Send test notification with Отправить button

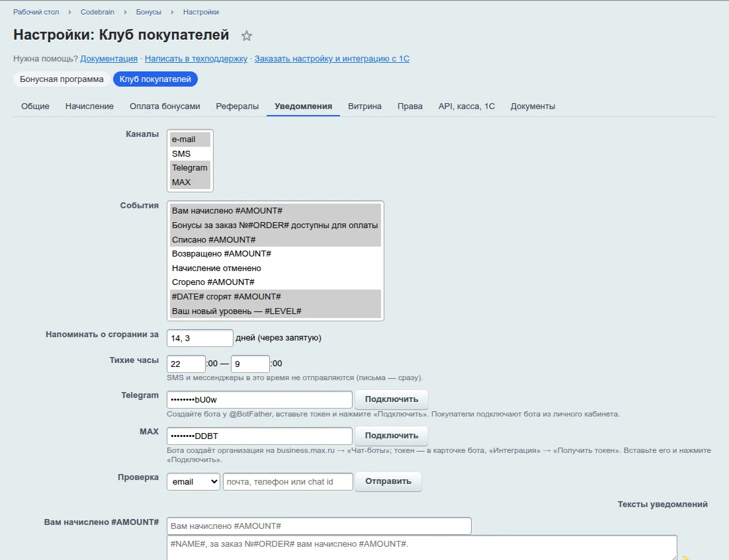coord(388,481)
